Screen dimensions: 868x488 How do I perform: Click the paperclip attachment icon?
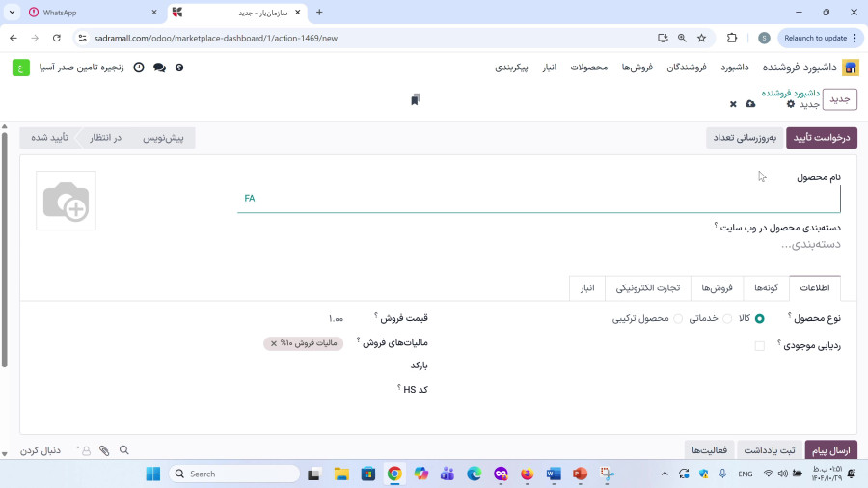coord(104,450)
